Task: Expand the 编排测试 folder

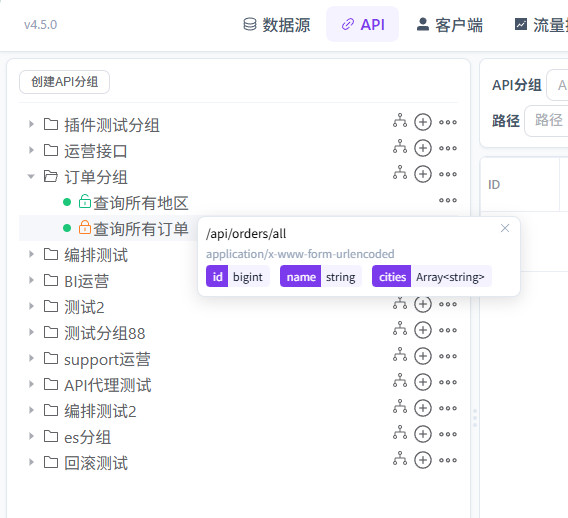Action: click(x=32, y=254)
